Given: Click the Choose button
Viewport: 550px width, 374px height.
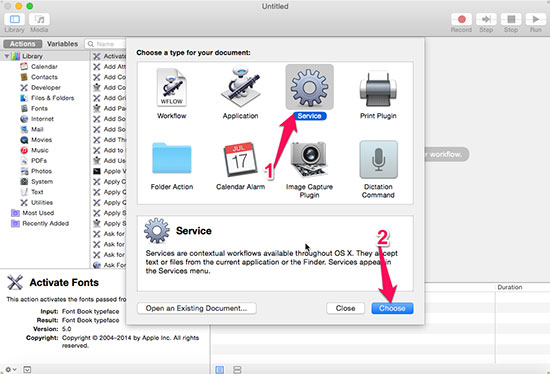Looking at the screenshot, I should pos(392,308).
